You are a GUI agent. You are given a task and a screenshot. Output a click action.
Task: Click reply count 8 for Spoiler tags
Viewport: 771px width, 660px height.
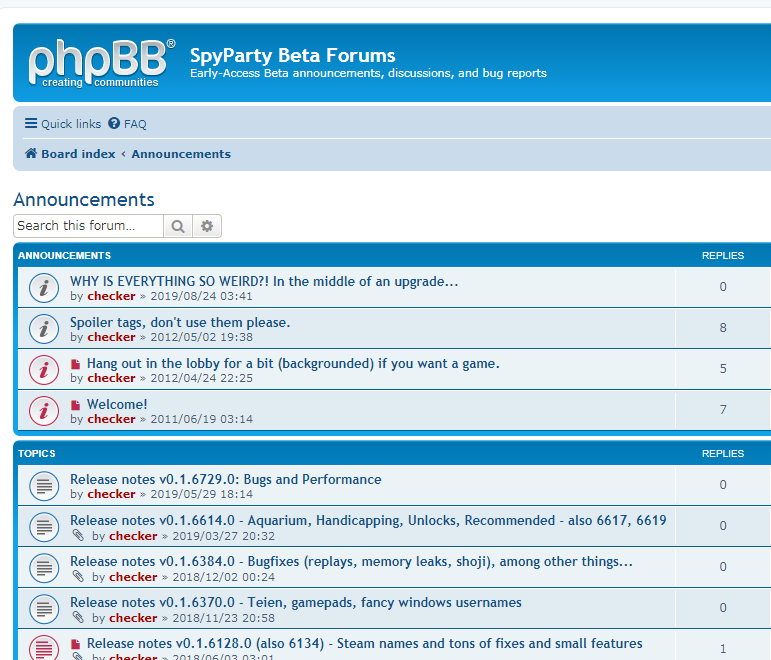pyautogui.click(x=723, y=328)
